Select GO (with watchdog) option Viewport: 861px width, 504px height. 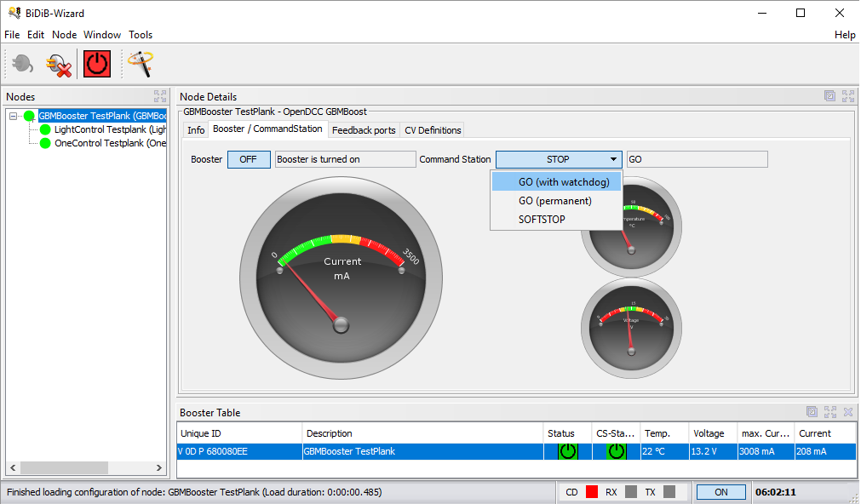coord(556,181)
